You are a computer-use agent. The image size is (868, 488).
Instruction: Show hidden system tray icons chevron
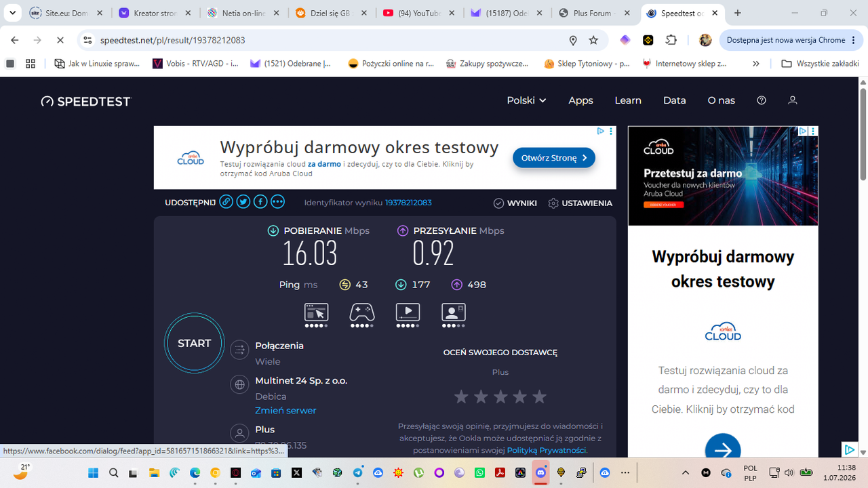point(685,472)
